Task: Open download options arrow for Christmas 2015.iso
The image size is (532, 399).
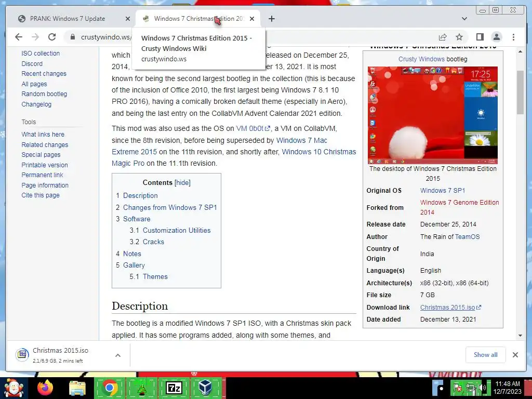Action: (118, 355)
